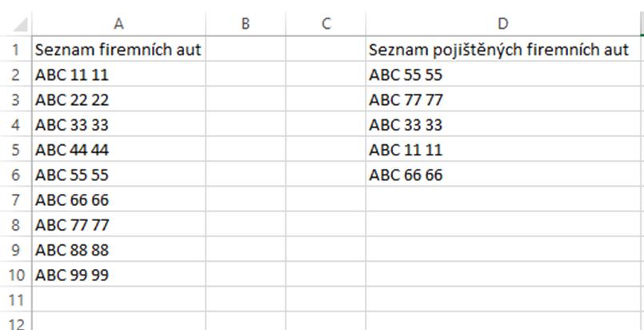Screen dimensions: 644x330
Task: Select row 5 header
Action: [x=16, y=149]
